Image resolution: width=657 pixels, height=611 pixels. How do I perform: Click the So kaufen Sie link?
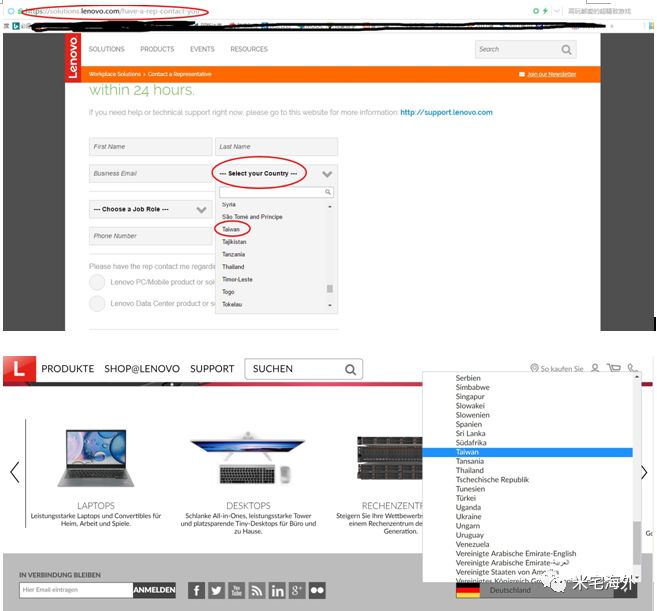pyautogui.click(x=561, y=369)
